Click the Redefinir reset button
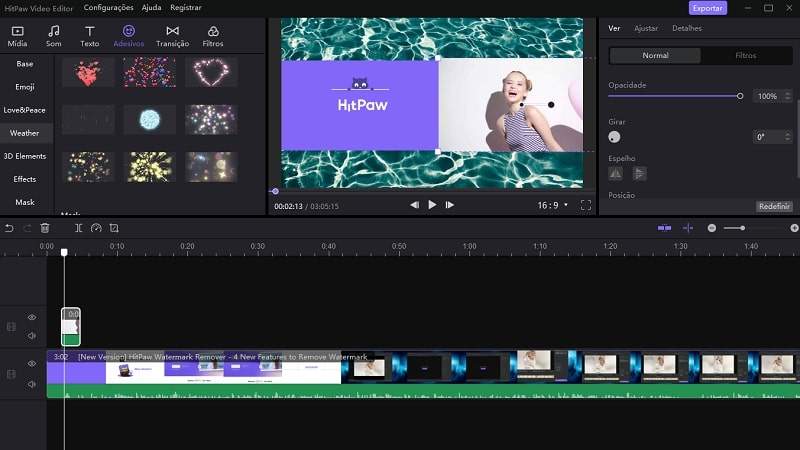 [x=774, y=206]
